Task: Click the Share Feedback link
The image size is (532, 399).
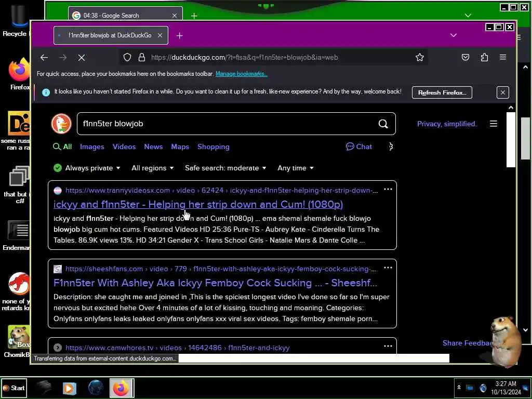Action: click(467, 343)
